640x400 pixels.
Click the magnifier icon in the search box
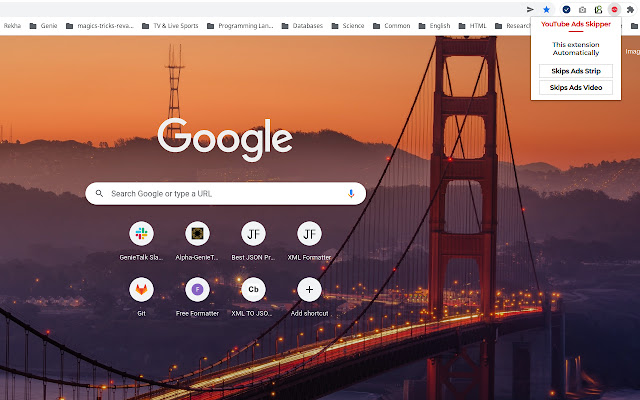99,193
